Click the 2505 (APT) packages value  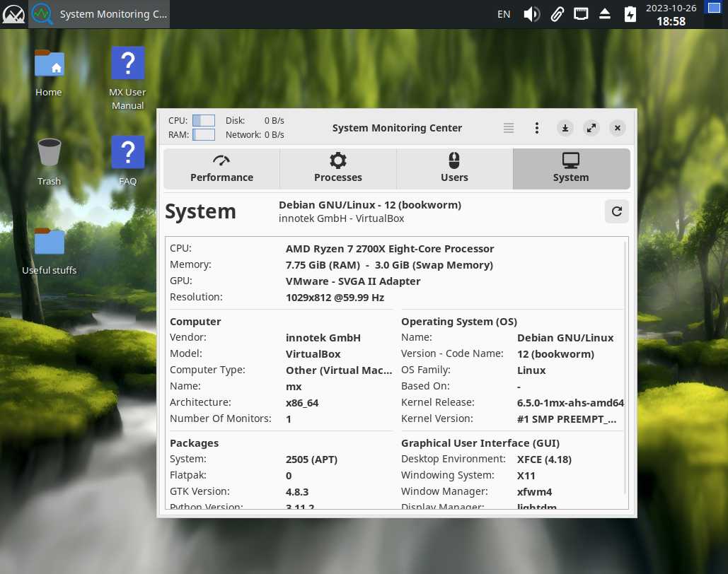pos(311,459)
